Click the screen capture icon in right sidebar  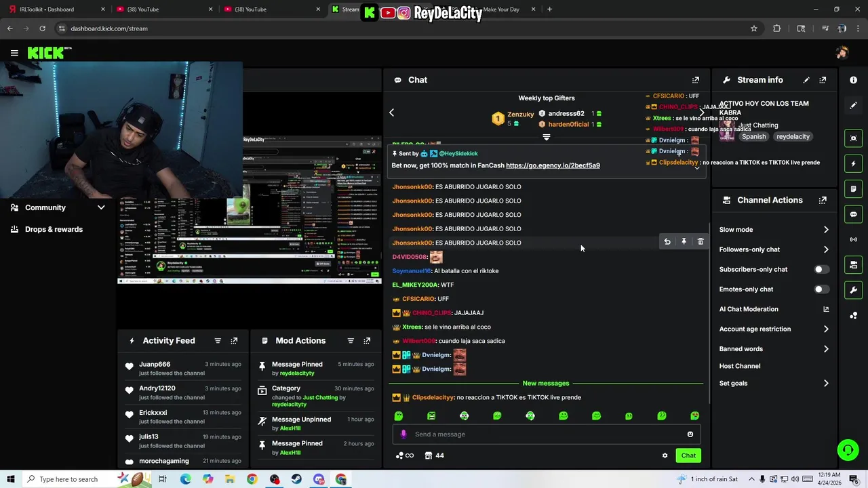pyautogui.click(x=853, y=138)
